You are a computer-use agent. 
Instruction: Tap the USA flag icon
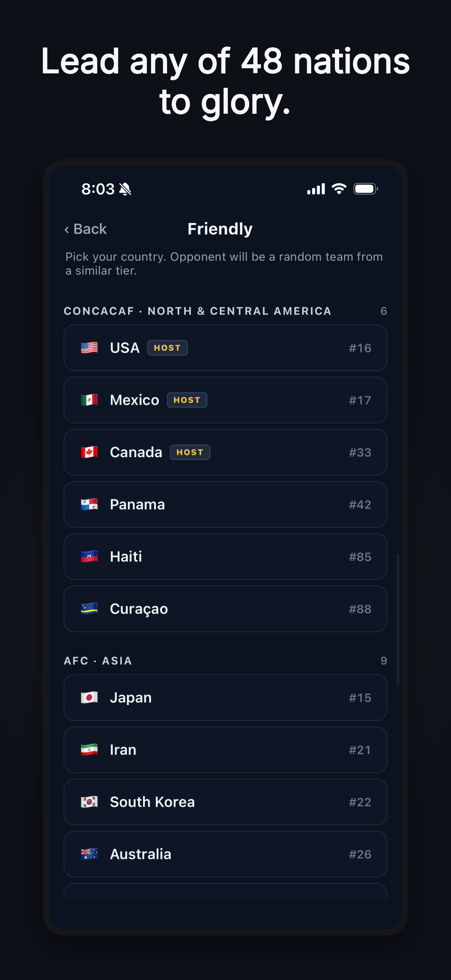click(x=90, y=348)
